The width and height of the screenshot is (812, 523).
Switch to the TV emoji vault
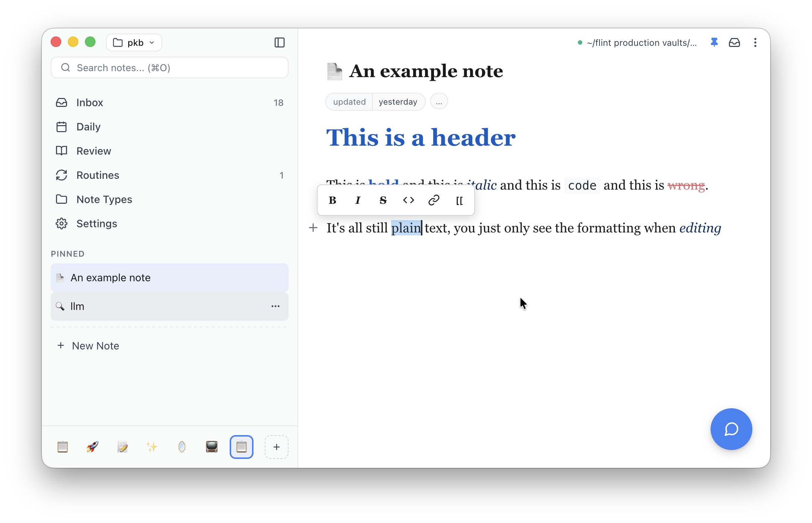click(x=211, y=447)
